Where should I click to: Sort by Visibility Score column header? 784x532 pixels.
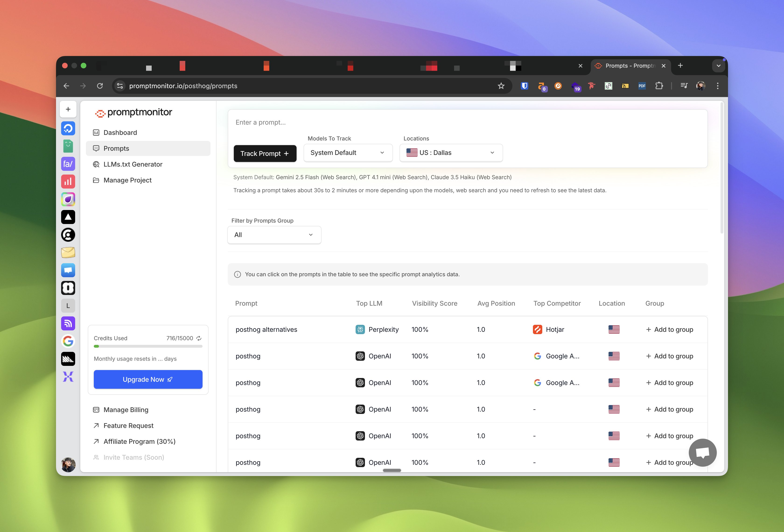pos(434,303)
